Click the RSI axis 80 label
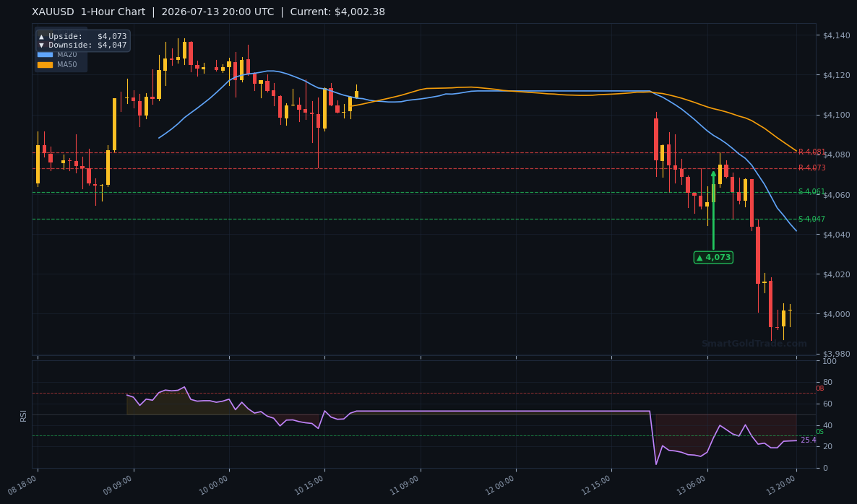The width and height of the screenshot is (857, 504). pos(827,383)
